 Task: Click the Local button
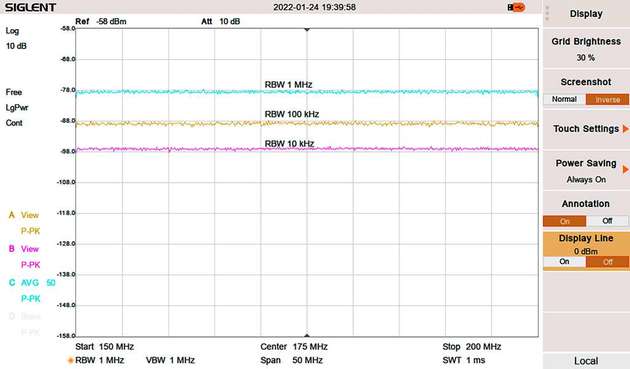click(586, 361)
